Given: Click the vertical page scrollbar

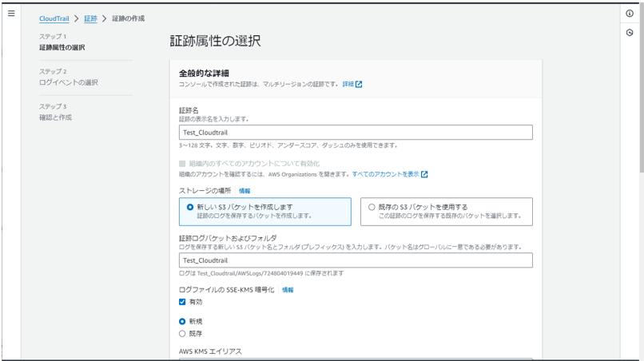Looking at the screenshot, I should pyautogui.click(x=642, y=89).
